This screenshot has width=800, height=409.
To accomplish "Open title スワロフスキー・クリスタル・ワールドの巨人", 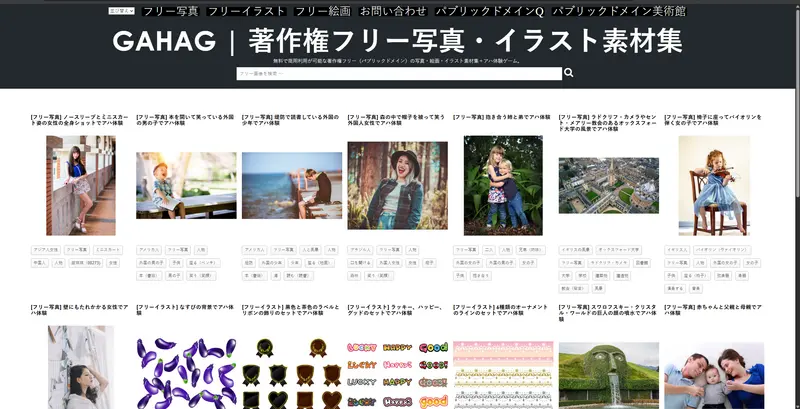I will 607,313.
